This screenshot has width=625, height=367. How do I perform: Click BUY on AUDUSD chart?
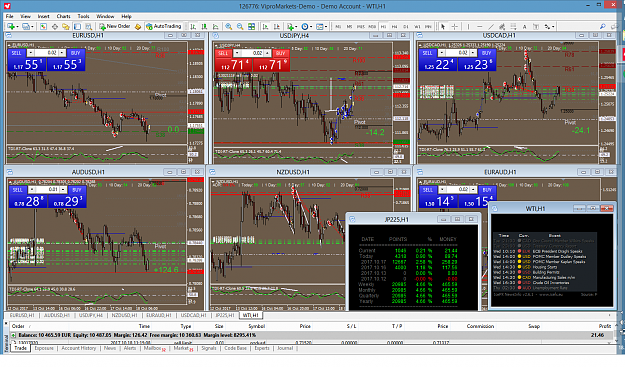(x=77, y=190)
